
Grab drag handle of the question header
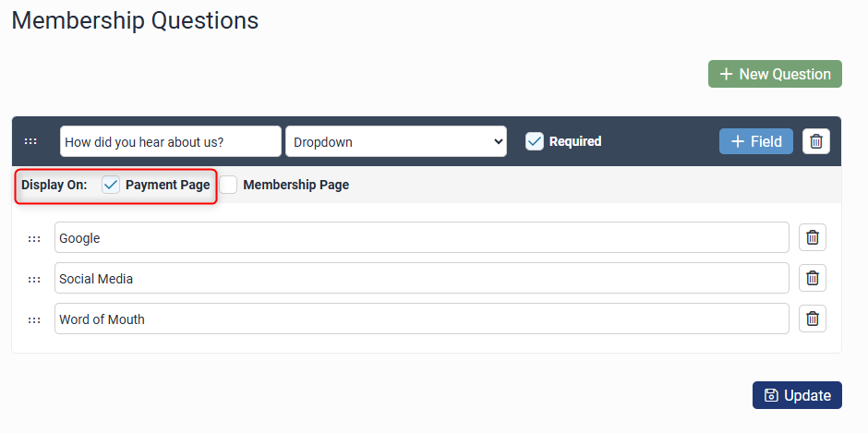pyautogui.click(x=30, y=141)
